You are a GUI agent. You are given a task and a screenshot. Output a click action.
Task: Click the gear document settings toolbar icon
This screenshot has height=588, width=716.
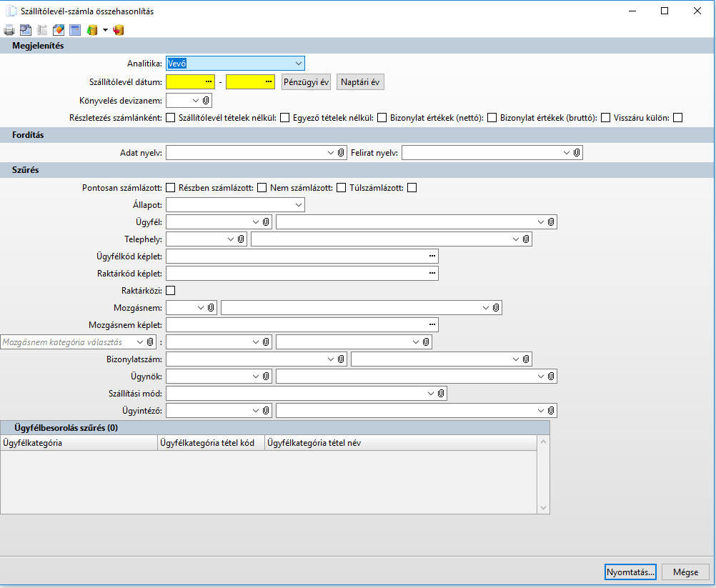[26, 30]
